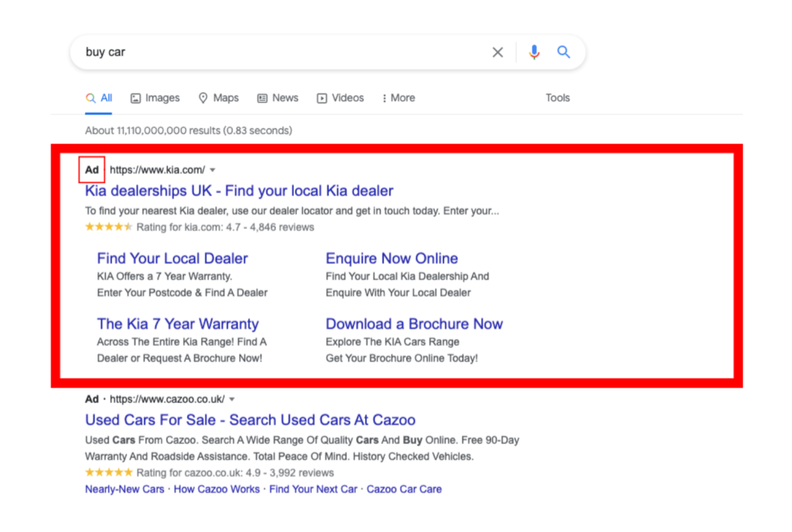Open 'Enquire Now Online' sitelink
Image resolution: width=792 pixels, height=532 pixels.
[392, 258]
